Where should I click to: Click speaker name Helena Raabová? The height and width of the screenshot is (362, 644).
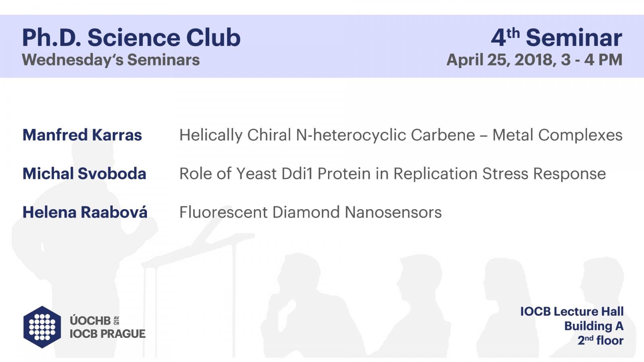pyautogui.click(x=85, y=212)
